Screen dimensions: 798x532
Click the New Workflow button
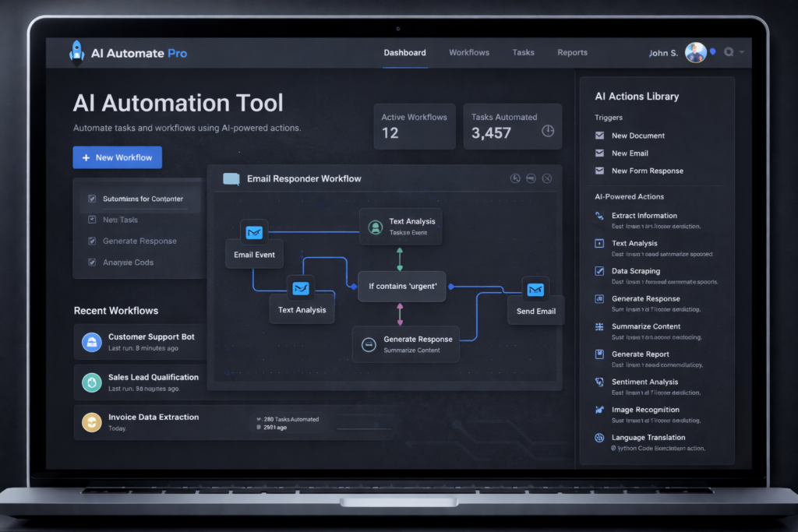(118, 157)
